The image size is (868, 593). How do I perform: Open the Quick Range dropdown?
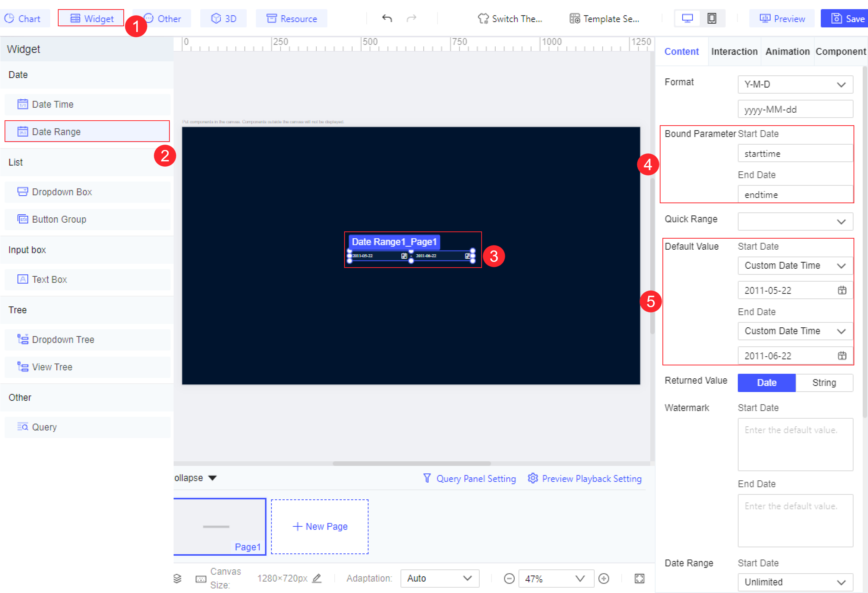click(795, 222)
